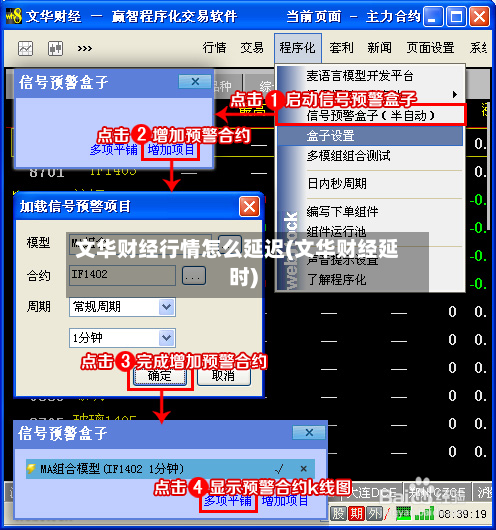The image size is (496, 530).
Task: Close the empty 信号预警盒子 box
Action: [195, 82]
